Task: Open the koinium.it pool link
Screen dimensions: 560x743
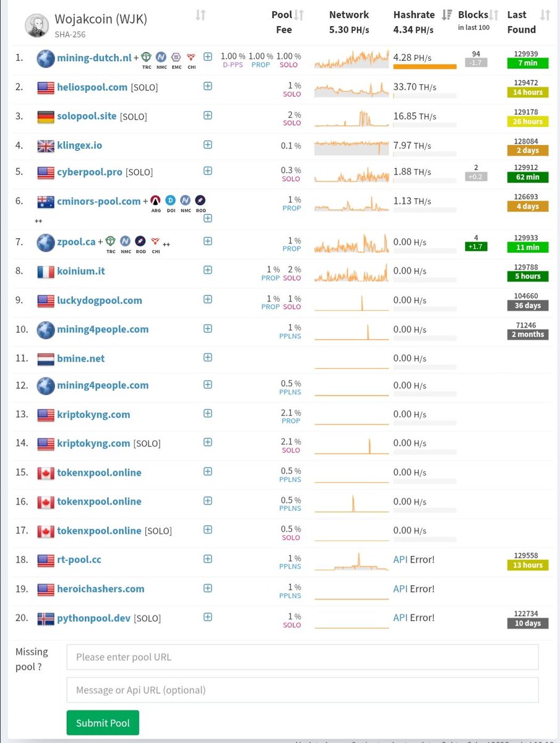Action: (82, 271)
